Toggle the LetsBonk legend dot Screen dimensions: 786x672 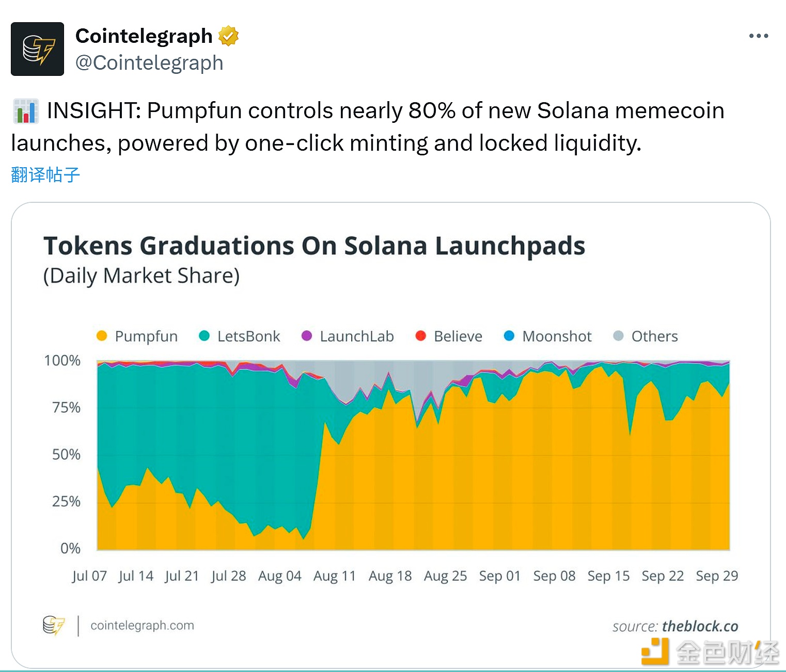204,336
